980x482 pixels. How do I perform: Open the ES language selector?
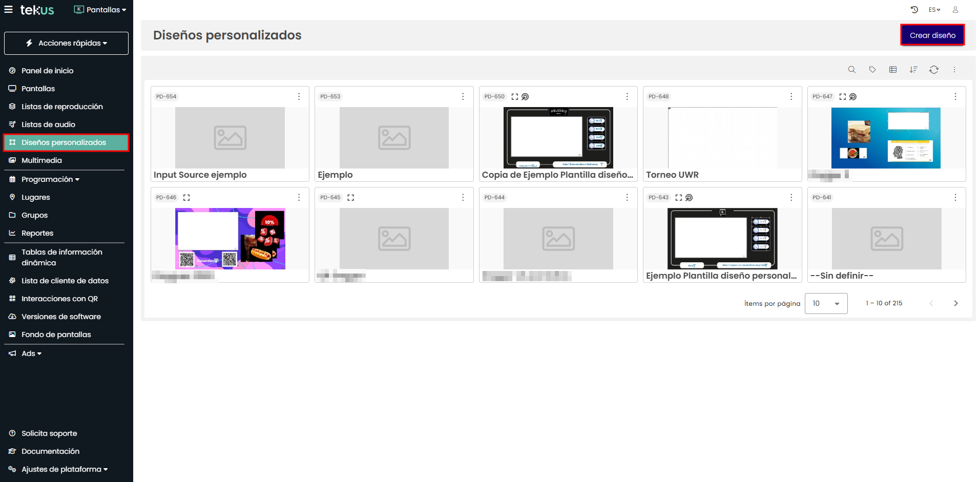pos(934,10)
